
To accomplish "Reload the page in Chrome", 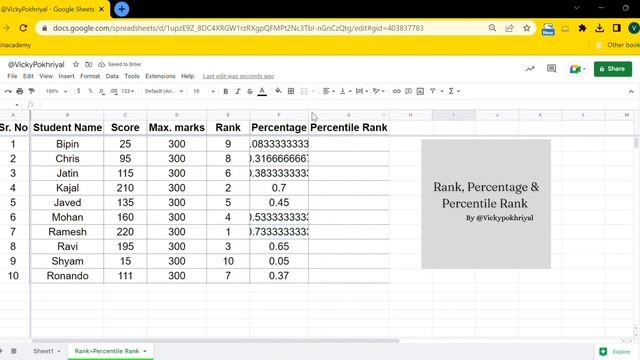I will 23,28.
